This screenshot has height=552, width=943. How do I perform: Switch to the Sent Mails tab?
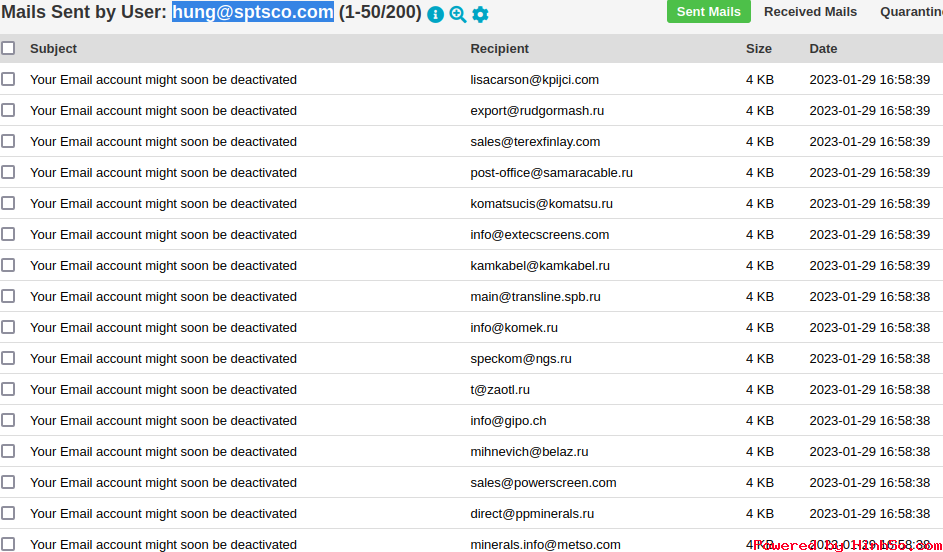click(x=708, y=11)
